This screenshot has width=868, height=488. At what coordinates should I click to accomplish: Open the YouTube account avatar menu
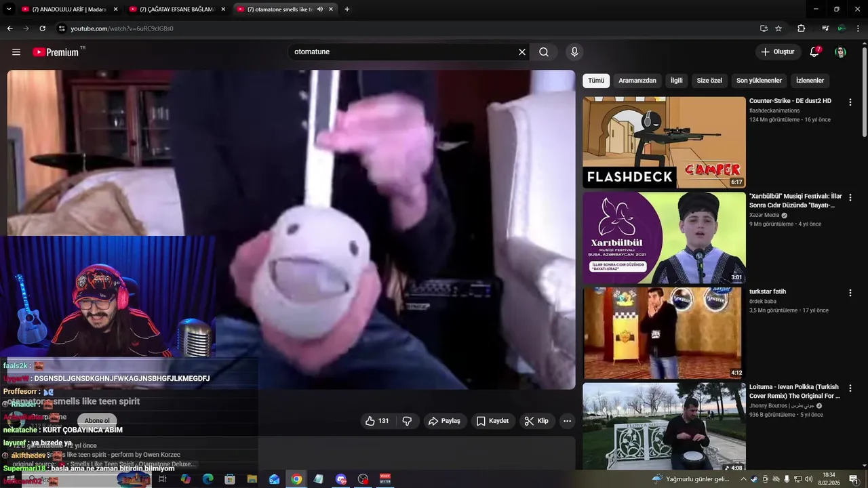coord(840,52)
